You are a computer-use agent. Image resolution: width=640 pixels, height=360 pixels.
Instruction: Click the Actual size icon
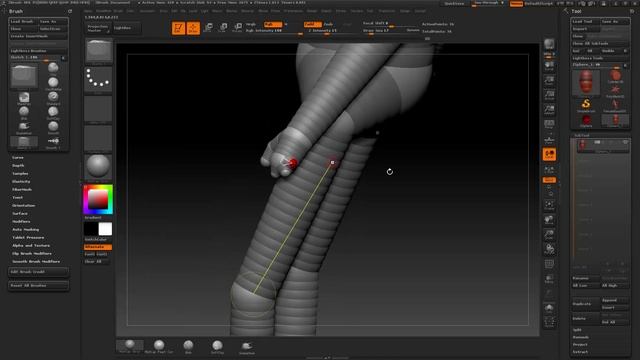[549, 96]
